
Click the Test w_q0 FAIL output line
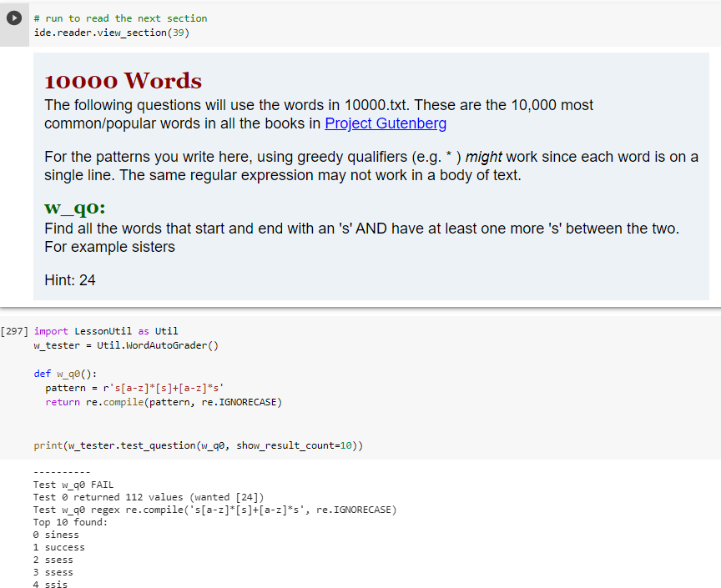[73, 484]
